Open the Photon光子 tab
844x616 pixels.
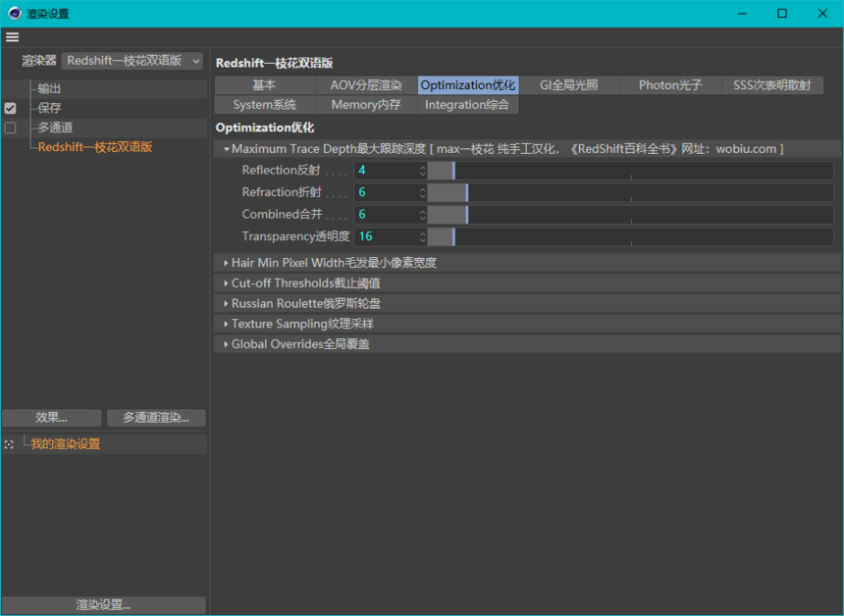pyautogui.click(x=670, y=85)
